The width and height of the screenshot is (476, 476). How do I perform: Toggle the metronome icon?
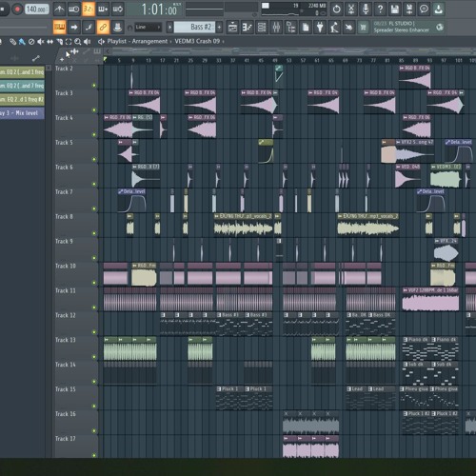tap(60, 10)
